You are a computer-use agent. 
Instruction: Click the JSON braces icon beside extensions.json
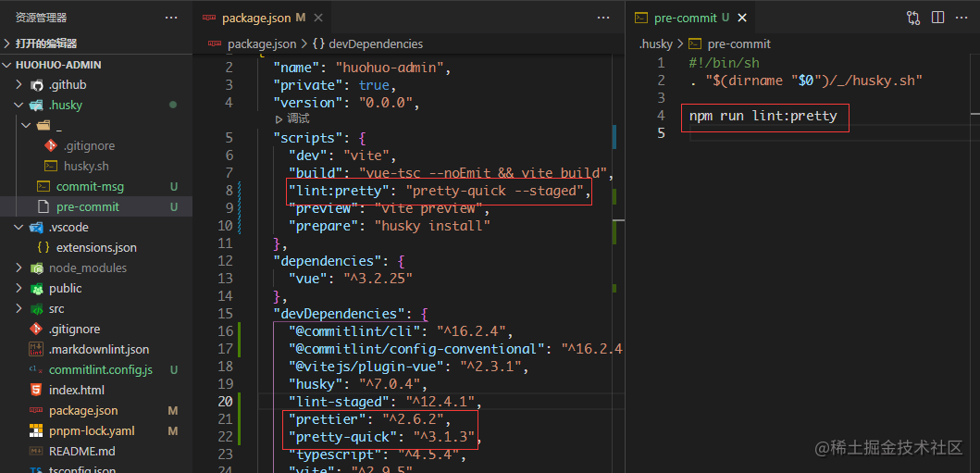tap(43, 247)
